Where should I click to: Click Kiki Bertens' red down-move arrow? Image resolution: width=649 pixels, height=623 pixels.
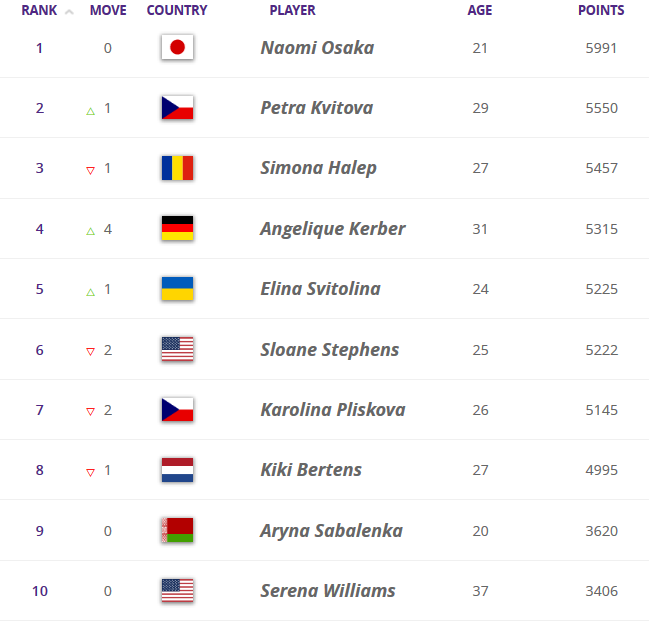coord(90,471)
